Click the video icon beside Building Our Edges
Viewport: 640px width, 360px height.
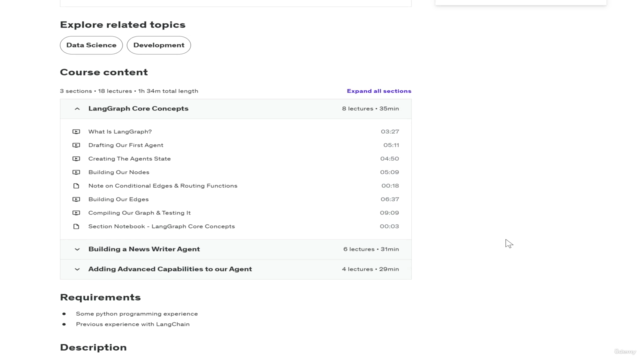click(x=76, y=199)
